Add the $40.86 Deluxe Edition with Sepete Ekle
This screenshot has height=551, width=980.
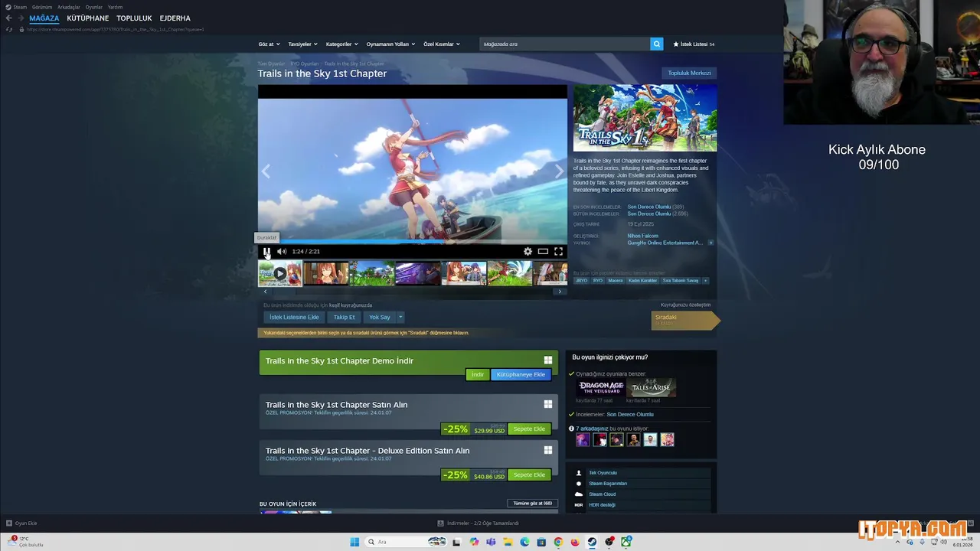pos(529,474)
